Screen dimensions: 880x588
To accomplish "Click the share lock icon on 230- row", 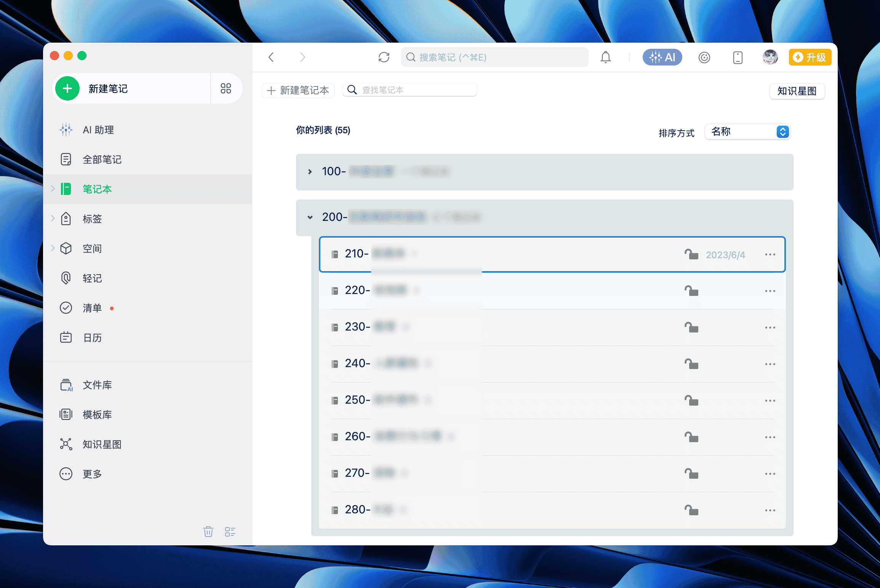I will click(691, 327).
